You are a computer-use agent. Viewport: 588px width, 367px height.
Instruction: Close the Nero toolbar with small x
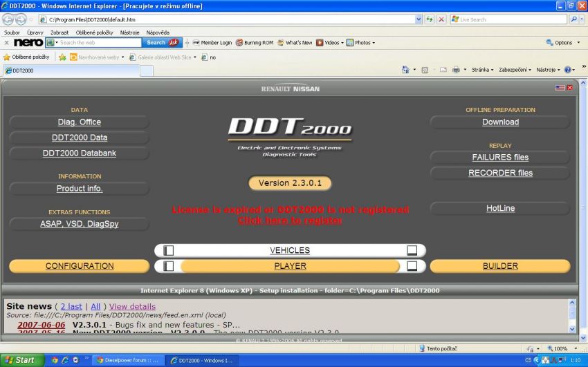pyautogui.click(x=6, y=43)
